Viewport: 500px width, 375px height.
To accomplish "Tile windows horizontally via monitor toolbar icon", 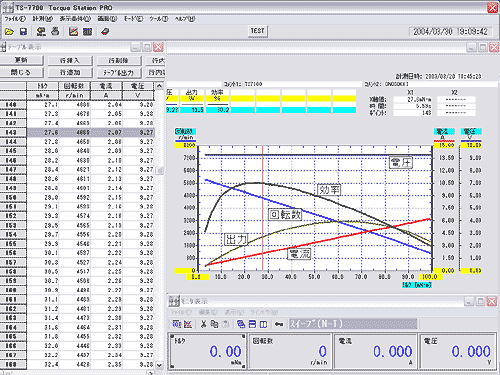I will click(x=252, y=324).
